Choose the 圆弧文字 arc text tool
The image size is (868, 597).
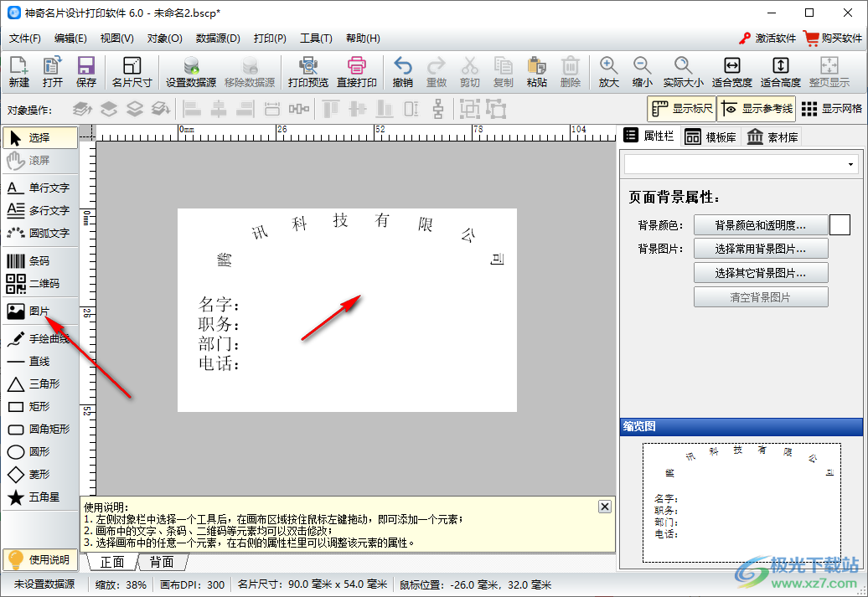40,233
